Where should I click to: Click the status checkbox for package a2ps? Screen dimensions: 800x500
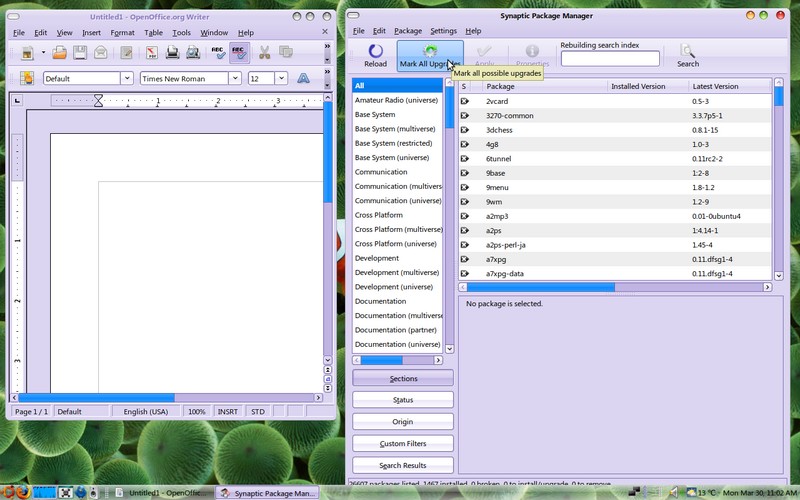pos(464,231)
